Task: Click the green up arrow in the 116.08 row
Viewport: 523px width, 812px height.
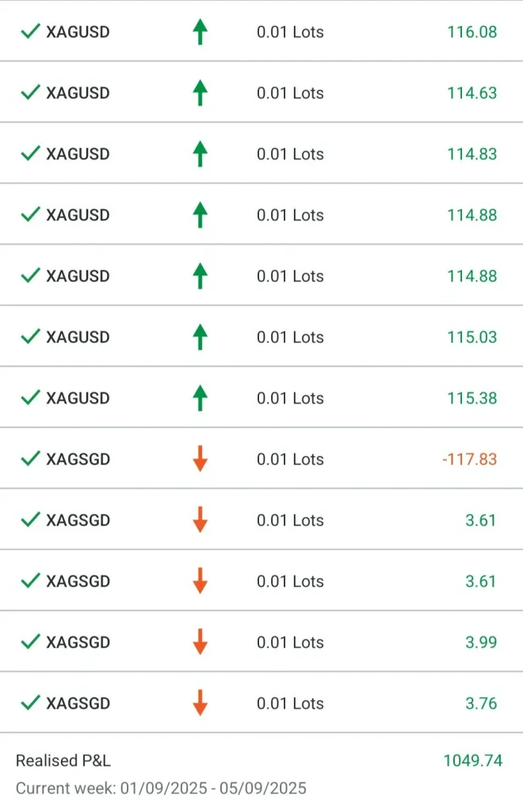Action: pos(200,33)
